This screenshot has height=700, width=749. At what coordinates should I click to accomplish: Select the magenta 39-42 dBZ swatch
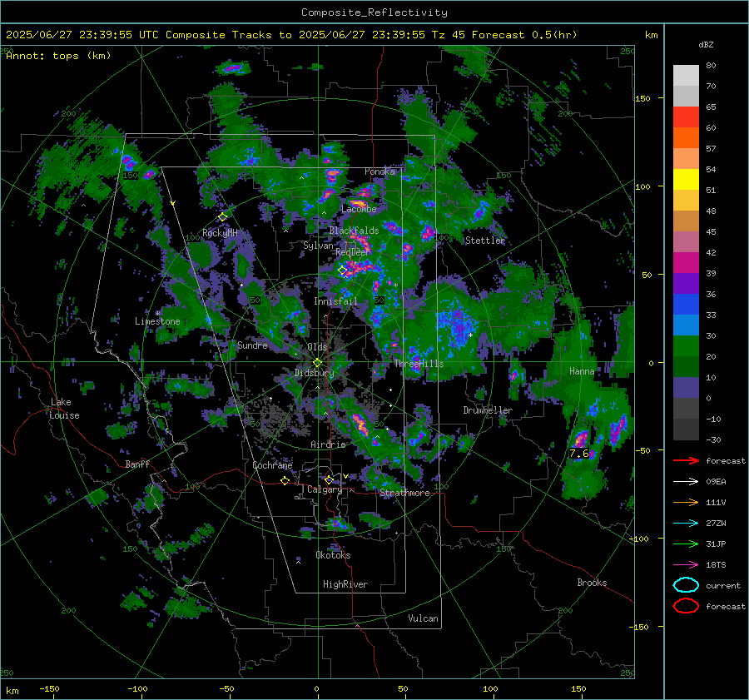[x=686, y=263]
